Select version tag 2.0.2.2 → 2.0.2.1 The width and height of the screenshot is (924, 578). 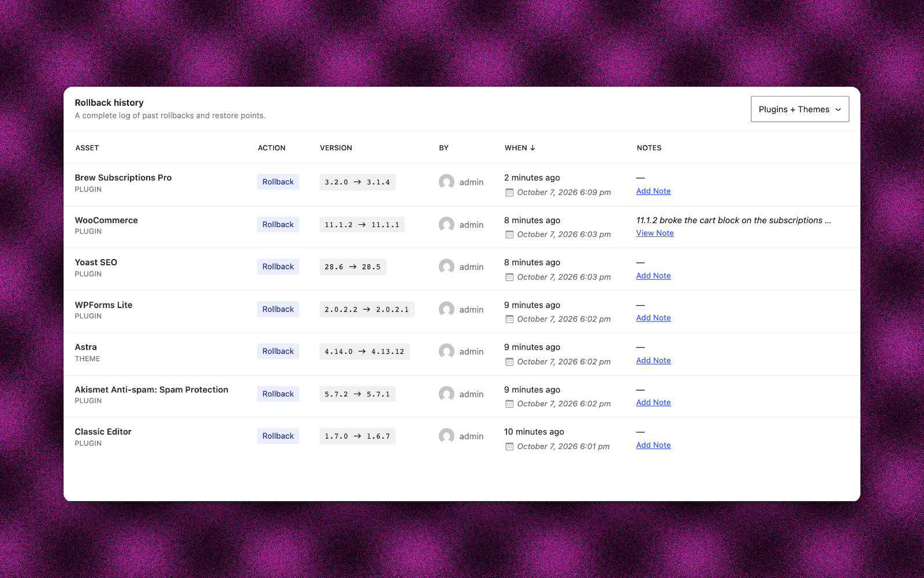tap(367, 310)
